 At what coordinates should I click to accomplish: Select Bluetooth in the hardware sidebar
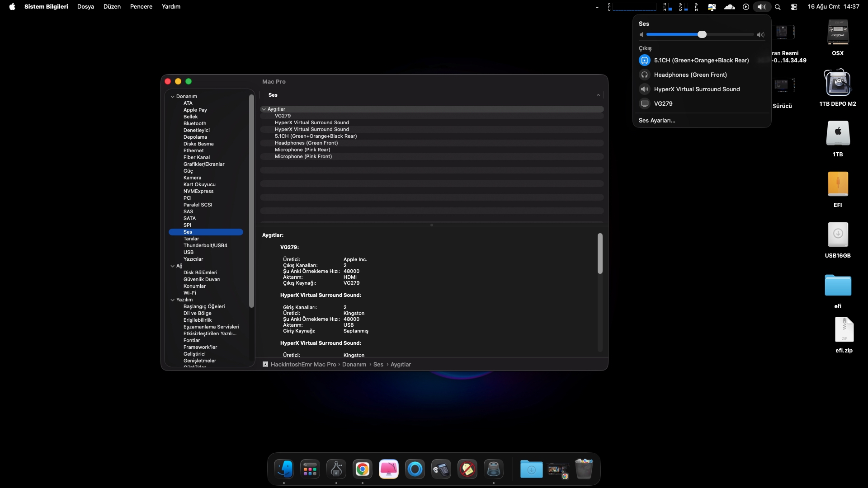point(195,123)
